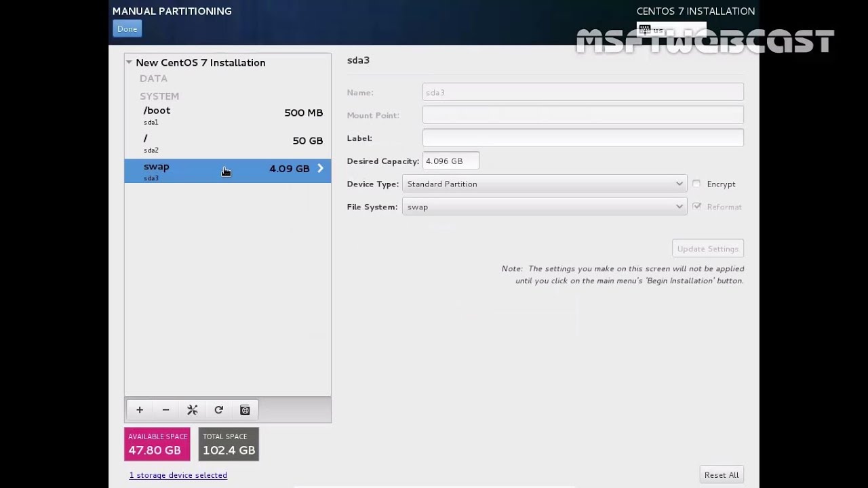Open the File System dropdown

(545, 207)
